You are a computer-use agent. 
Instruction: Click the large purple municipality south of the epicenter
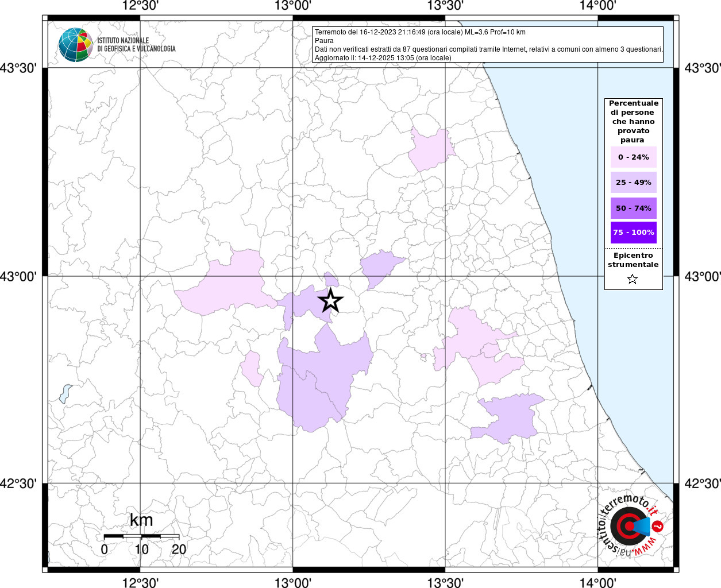[x=322, y=379]
